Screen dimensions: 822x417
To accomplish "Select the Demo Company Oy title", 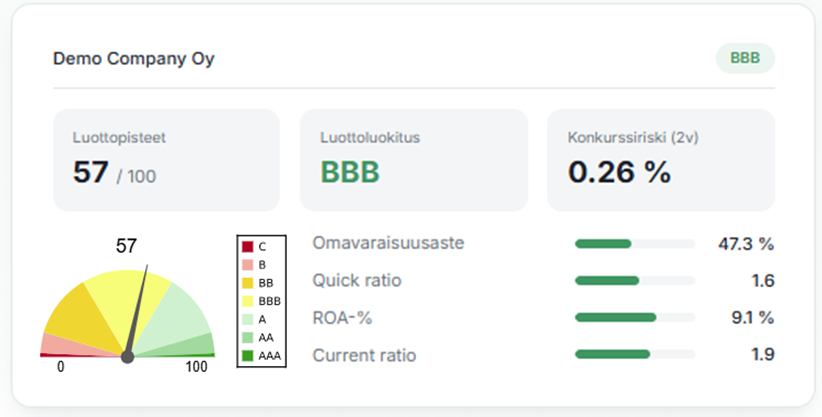I will 133,58.
